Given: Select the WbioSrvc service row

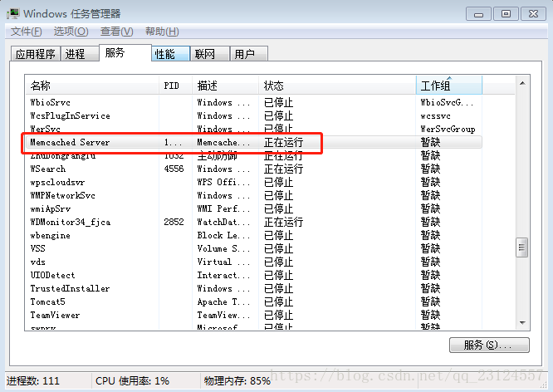Looking at the screenshot, I should [253, 102].
